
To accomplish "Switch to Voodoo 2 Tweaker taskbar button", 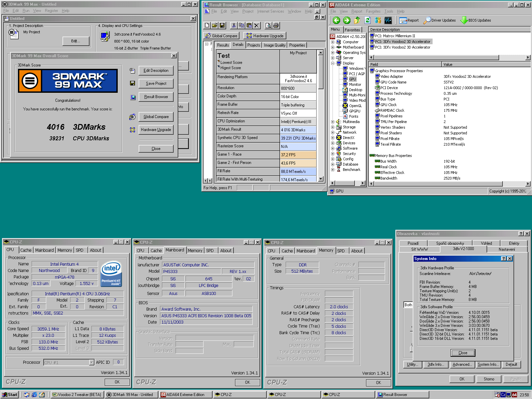I will point(77,395).
